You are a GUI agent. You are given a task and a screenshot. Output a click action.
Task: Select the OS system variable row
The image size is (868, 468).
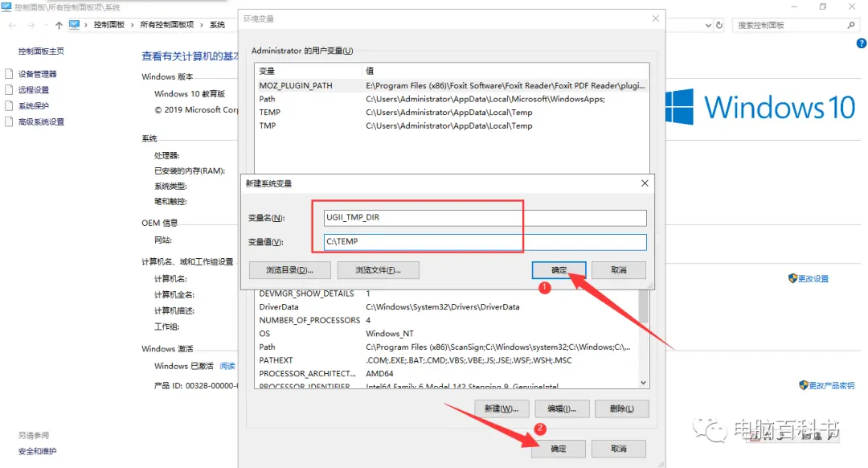[446, 334]
